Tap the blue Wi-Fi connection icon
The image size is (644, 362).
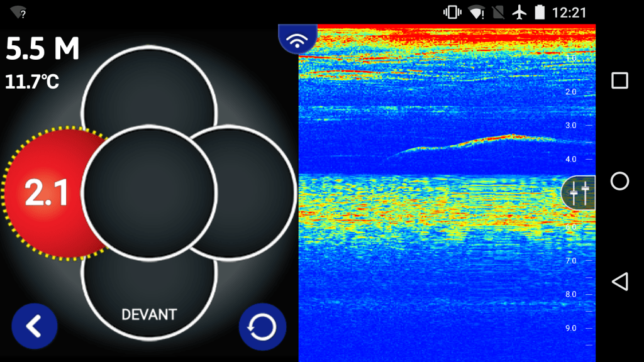click(297, 40)
